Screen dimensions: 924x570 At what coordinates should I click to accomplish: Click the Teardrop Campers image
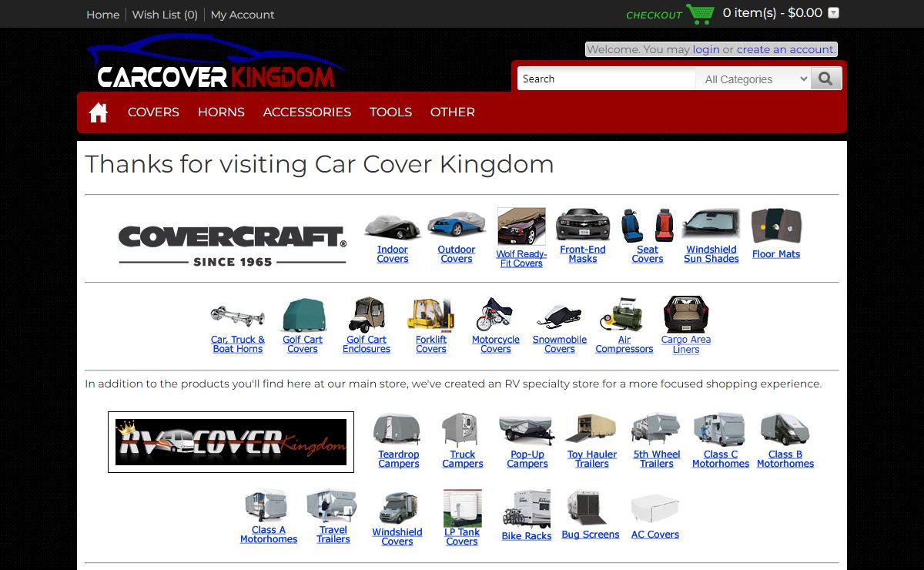point(397,429)
